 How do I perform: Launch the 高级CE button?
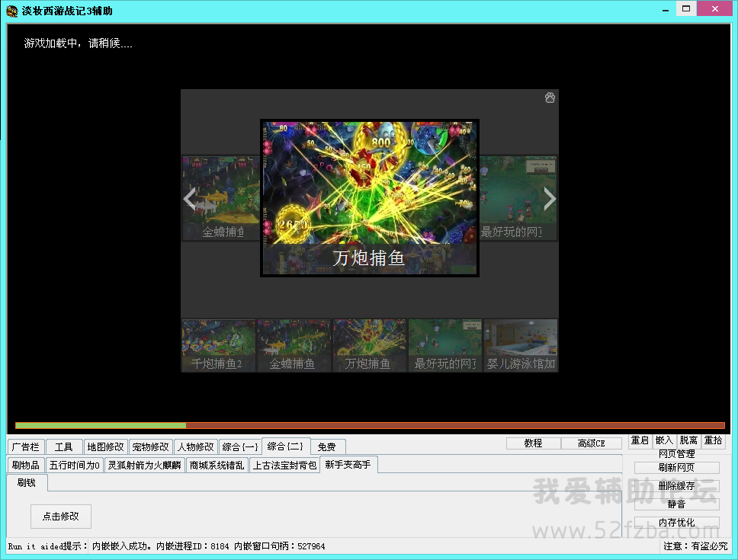click(x=592, y=443)
